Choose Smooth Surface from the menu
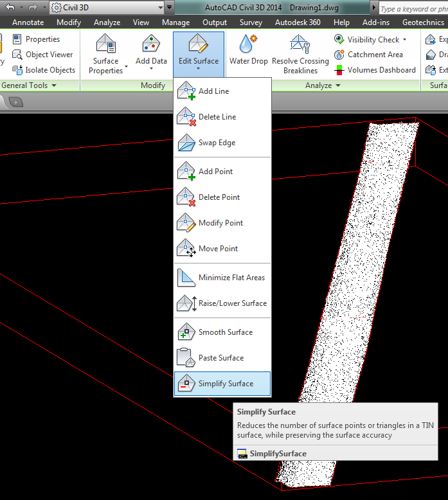This screenshot has width=448, height=500. 222,332
